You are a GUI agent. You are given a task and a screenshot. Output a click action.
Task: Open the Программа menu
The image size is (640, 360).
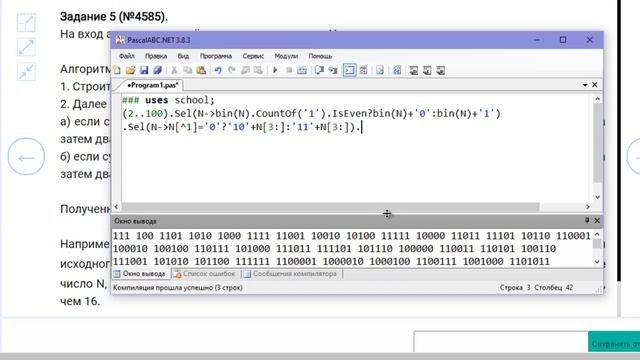[216, 56]
